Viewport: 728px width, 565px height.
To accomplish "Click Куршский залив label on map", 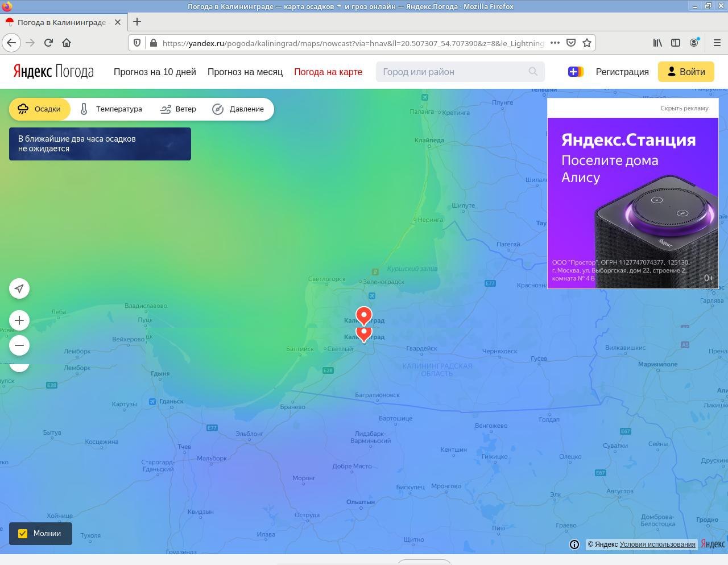I will pos(412,269).
